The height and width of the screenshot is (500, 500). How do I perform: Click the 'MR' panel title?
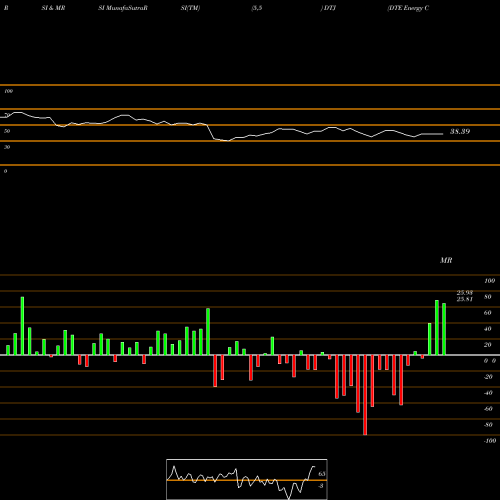[x=446, y=260]
